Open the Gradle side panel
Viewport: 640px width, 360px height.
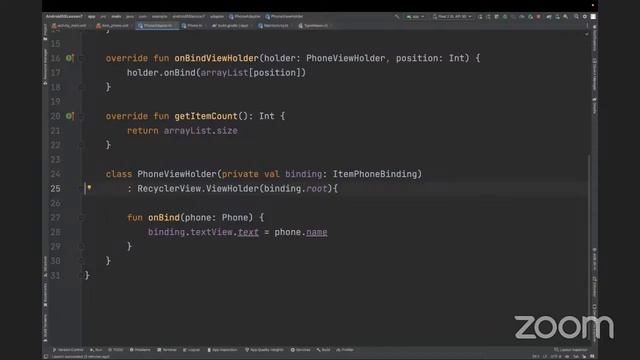[x=595, y=106]
